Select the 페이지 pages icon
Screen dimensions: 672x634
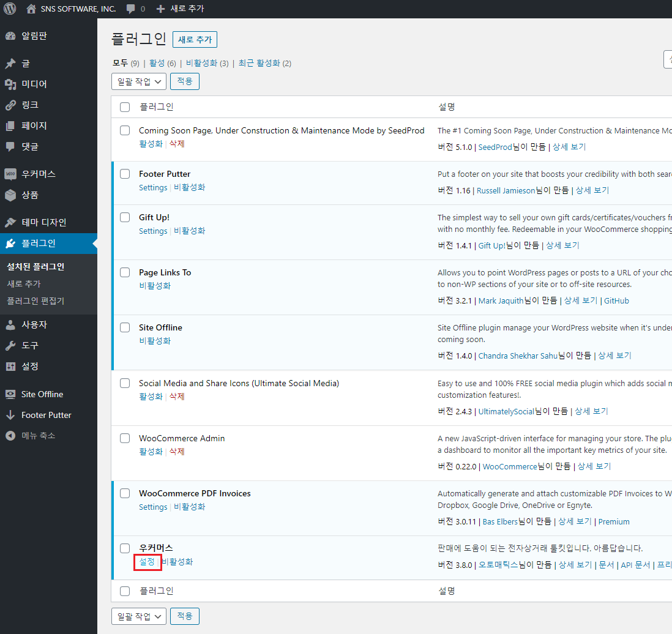(x=10, y=125)
